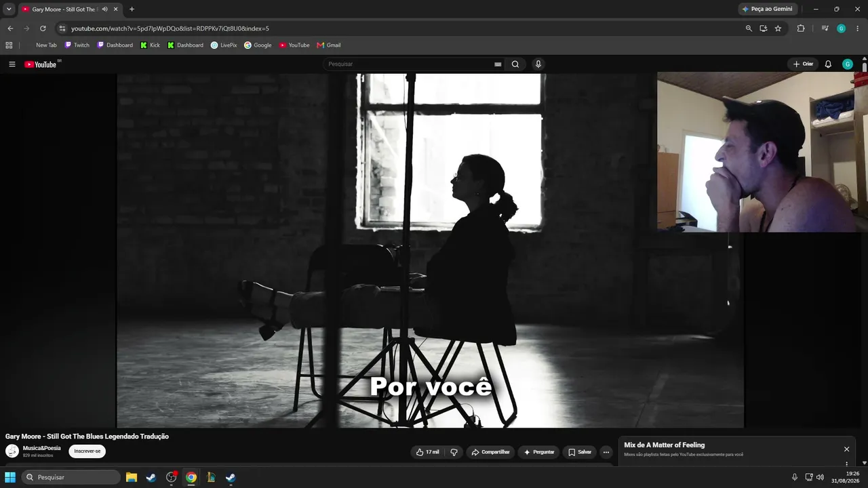Viewport: 868px width, 488px height.
Task: Click the video player showing Por você
Action: (x=430, y=250)
